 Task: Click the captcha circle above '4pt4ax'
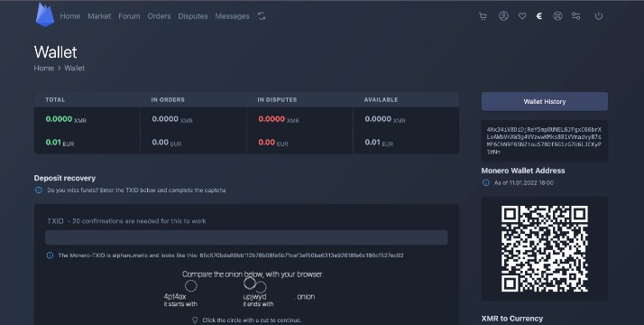[x=190, y=285]
